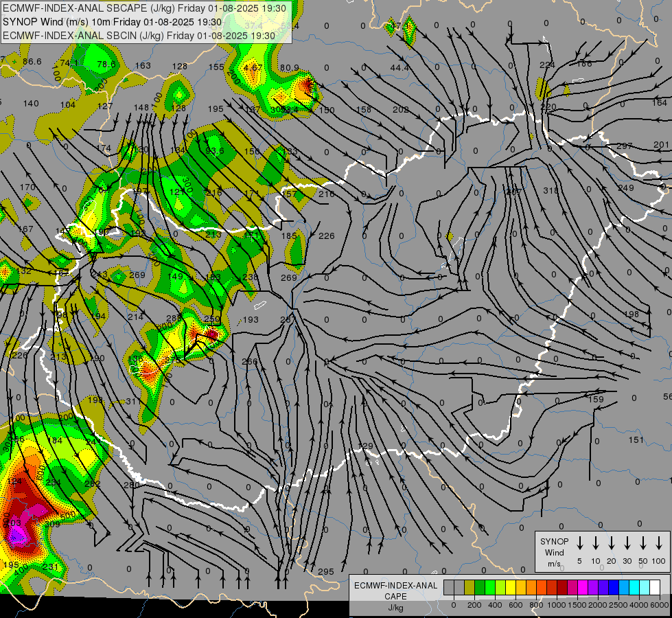Pick the bright magenta swatch after 1500 in CAPE legend

(x=583, y=588)
